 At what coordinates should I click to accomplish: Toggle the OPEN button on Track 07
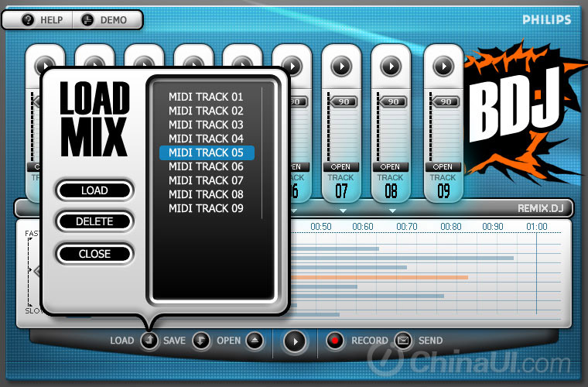coord(341,166)
